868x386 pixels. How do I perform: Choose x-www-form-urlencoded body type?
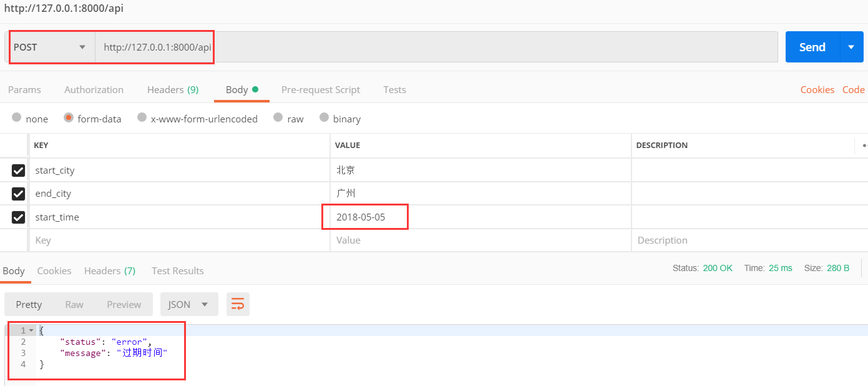(142, 117)
